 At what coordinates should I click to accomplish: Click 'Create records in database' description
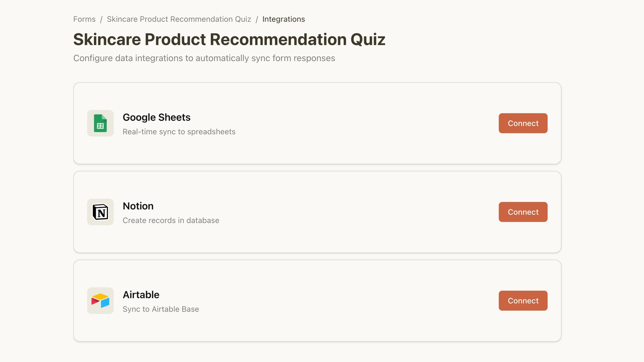[171, 220]
